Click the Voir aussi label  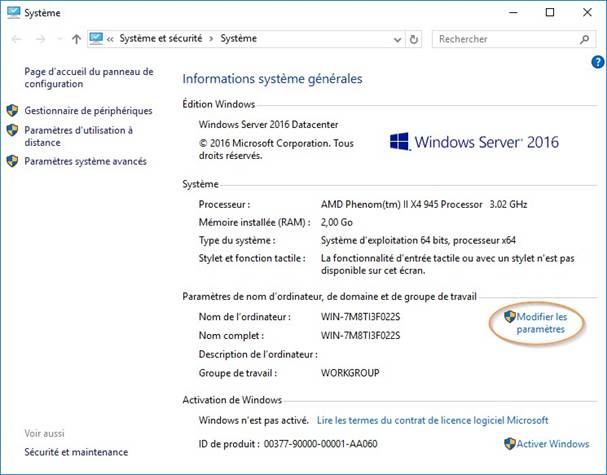[x=44, y=433]
